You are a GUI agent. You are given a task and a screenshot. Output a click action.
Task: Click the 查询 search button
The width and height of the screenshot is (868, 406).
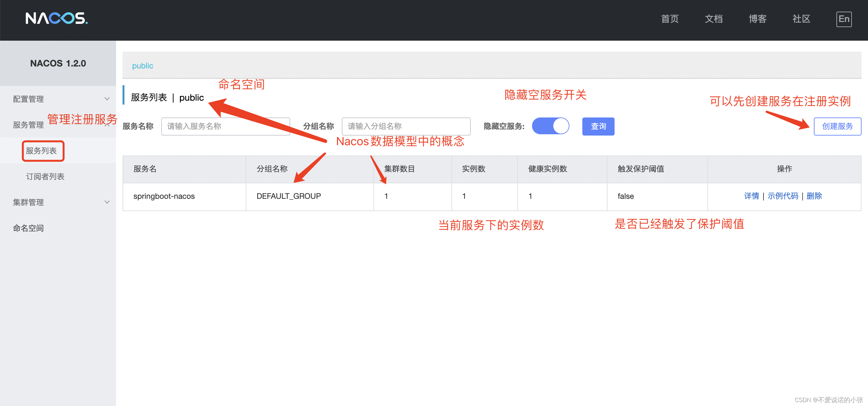click(598, 126)
